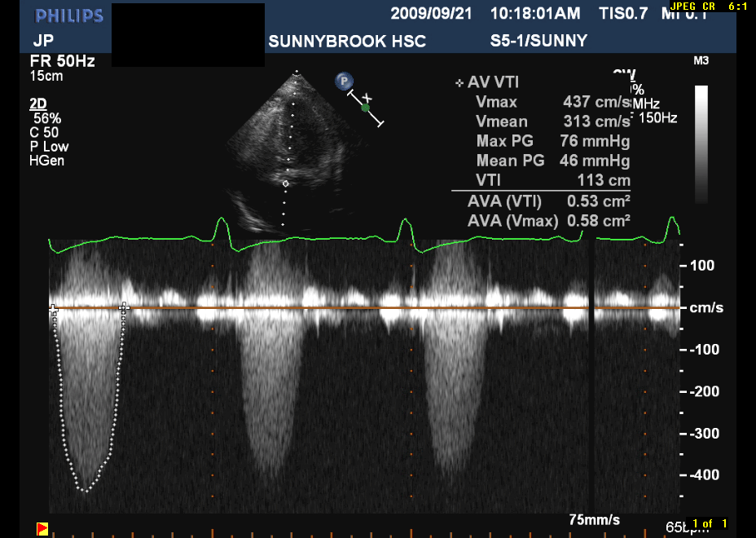Click the orange Doppler baseline
756x538 pixels.
point(367,308)
